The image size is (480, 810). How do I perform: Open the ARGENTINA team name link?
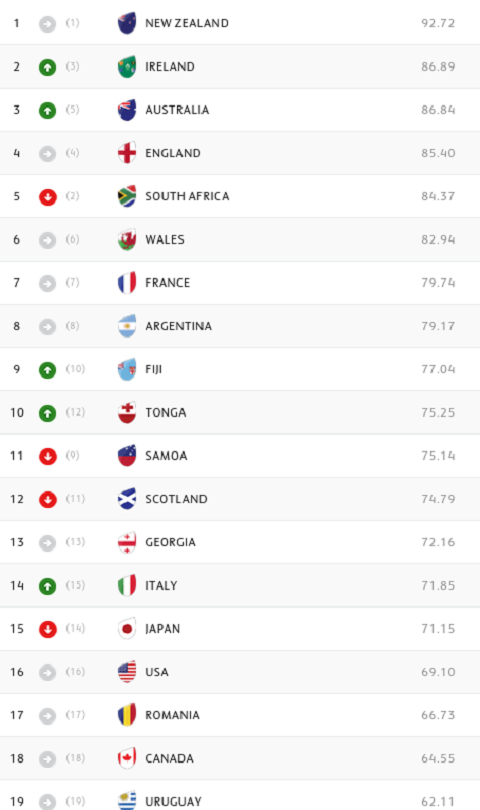178,326
